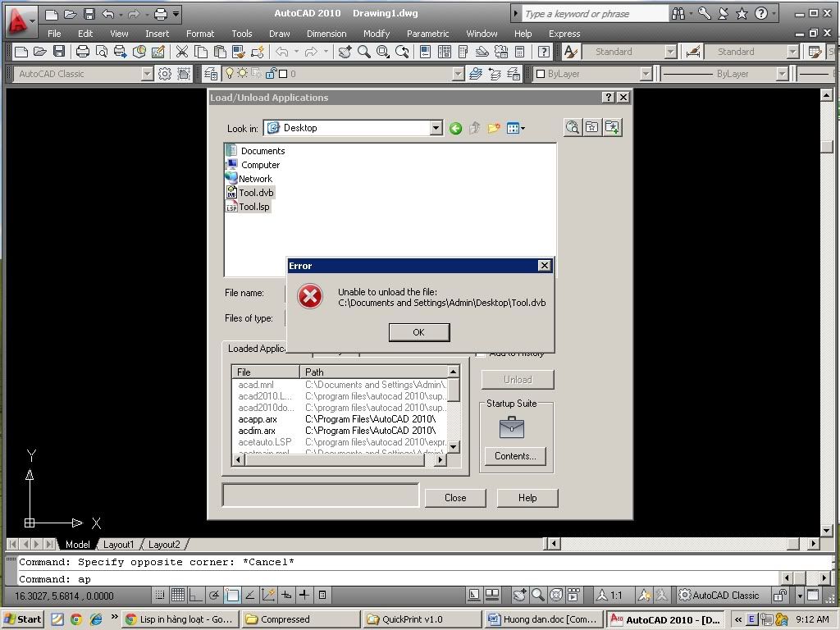This screenshot has width=840, height=630.
Task: Open Workspace Settings gear icon
Action: [164, 74]
